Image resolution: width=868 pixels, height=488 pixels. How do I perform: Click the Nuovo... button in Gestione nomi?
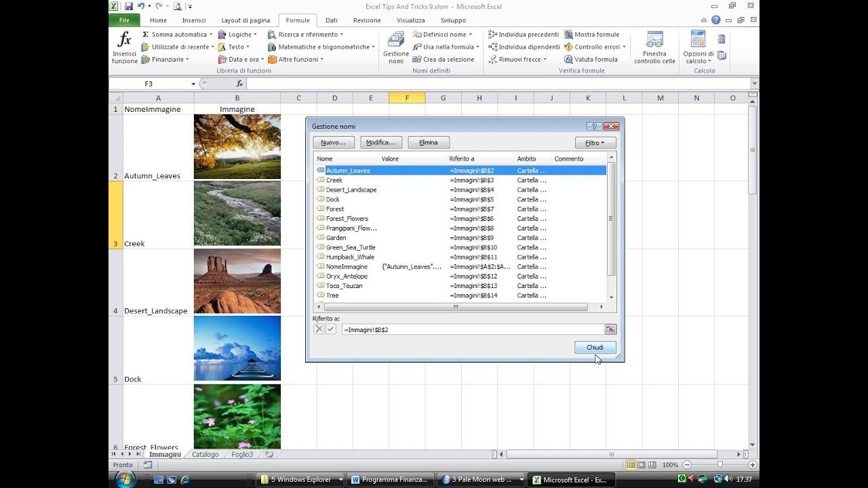[333, 142]
